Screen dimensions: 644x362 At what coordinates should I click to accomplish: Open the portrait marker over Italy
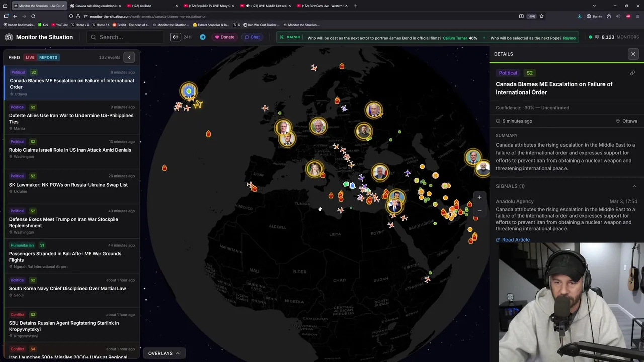tap(314, 169)
